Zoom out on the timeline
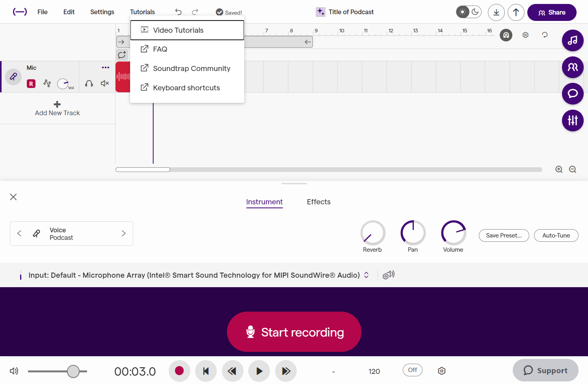The image size is (588, 385). tap(573, 169)
